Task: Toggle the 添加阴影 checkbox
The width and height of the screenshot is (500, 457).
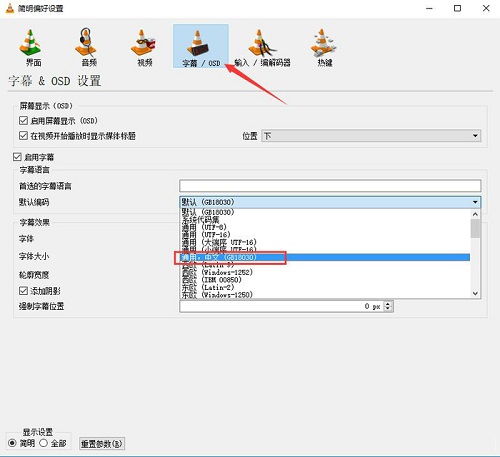Action: pyautogui.click(x=23, y=291)
